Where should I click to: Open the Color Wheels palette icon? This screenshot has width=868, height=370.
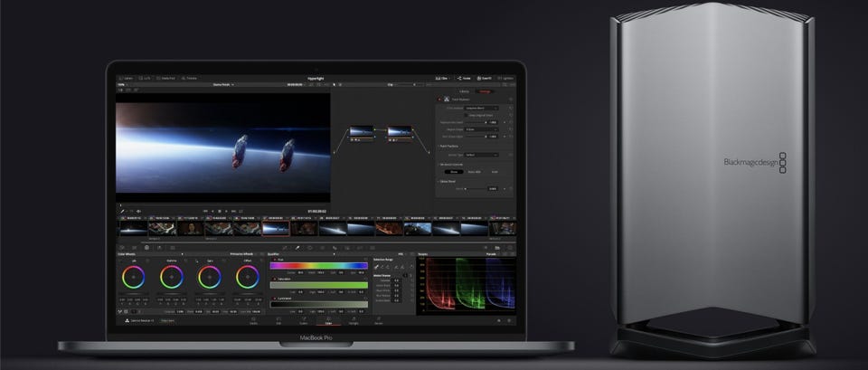(x=146, y=248)
